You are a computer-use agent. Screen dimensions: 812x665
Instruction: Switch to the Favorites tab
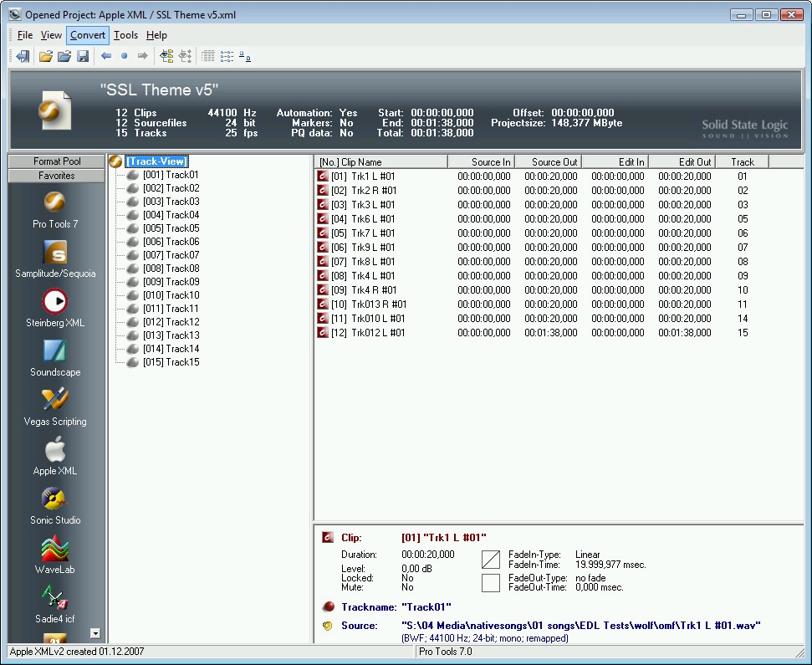click(57, 176)
